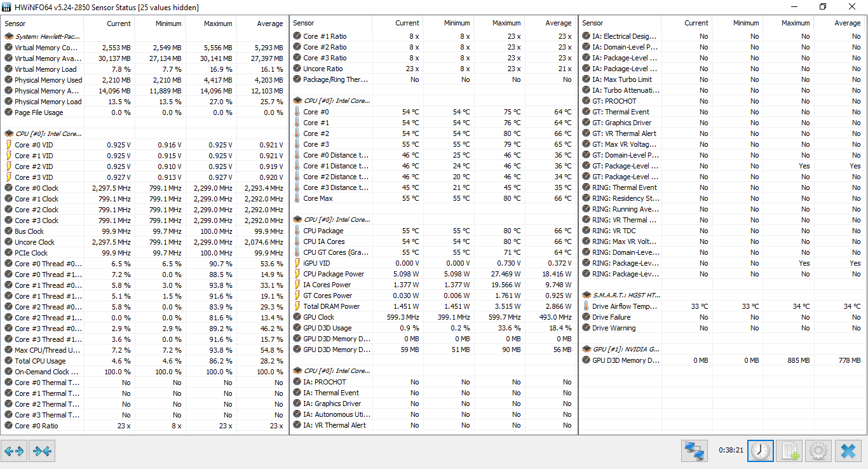Screen dimensions: 868x469
Task: Open the network remote monitoring icon
Action: point(695,451)
